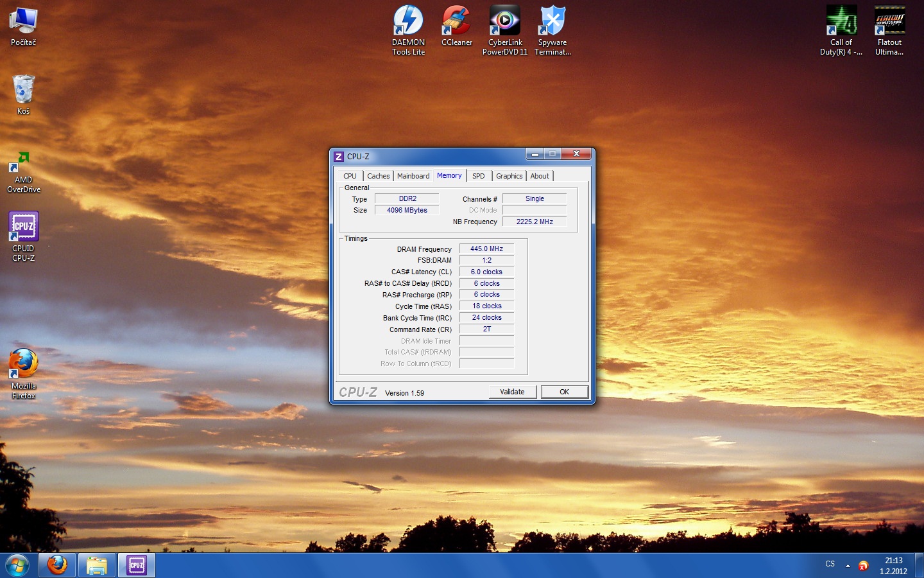Show hidden system tray icons arrow

pyautogui.click(x=848, y=566)
